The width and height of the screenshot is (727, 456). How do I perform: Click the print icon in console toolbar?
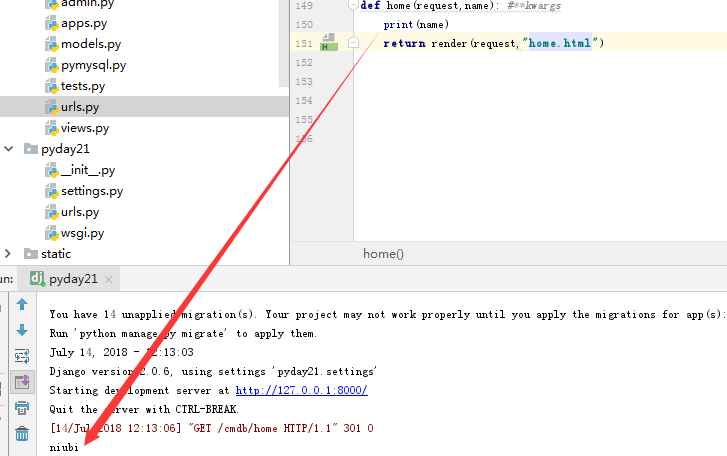[22, 408]
